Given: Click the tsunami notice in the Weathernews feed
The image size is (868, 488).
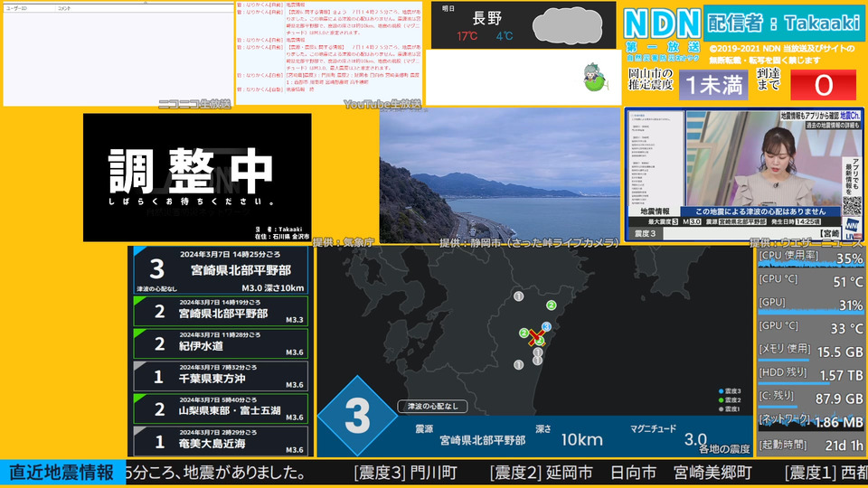Looking at the screenshot, I should (x=760, y=211).
